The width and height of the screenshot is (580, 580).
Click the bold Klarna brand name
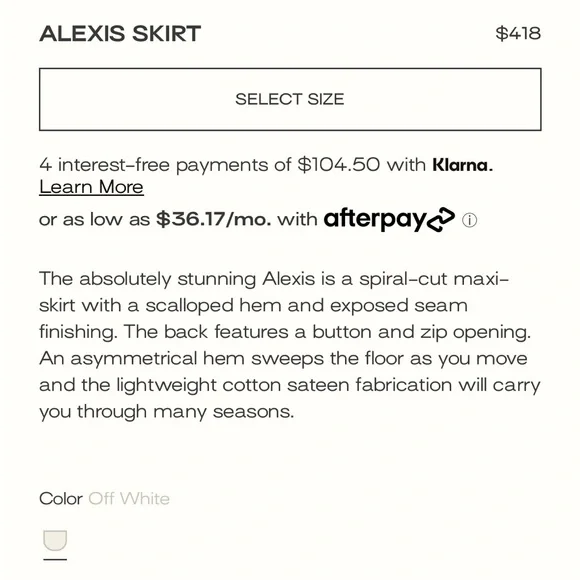[x=463, y=165]
